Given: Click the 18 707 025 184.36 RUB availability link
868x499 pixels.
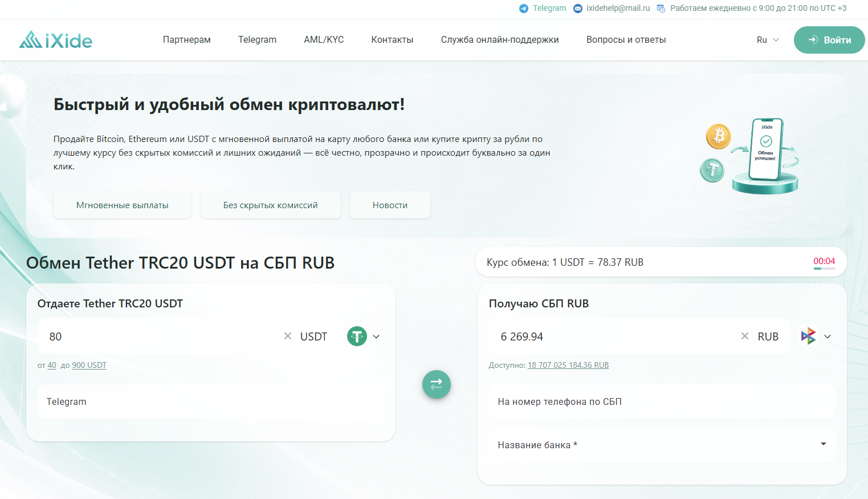Looking at the screenshot, I should 568,364.
